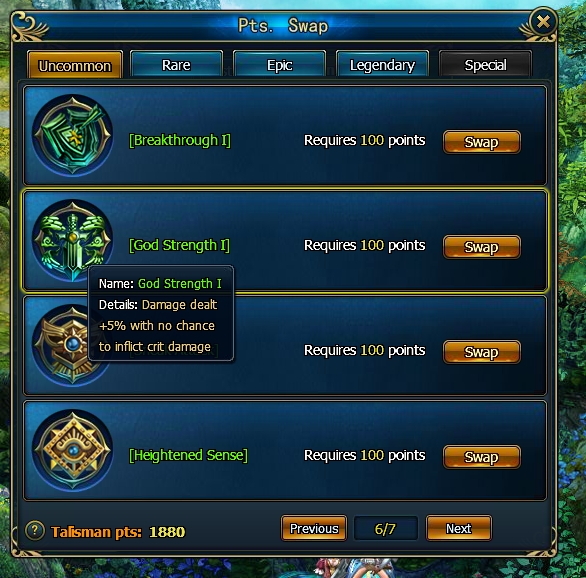Switch to the Epic tab
586x578 pixels.
[x=280, y=65]
